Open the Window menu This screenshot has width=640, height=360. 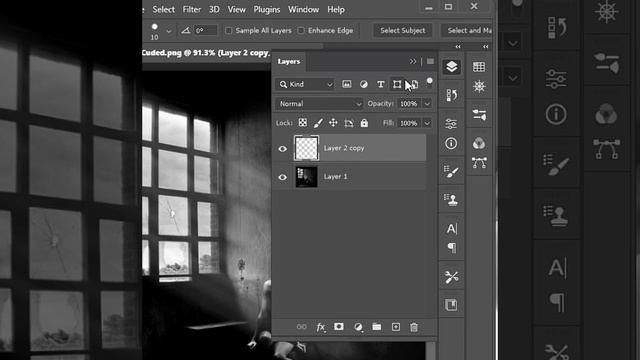[303, 9]
